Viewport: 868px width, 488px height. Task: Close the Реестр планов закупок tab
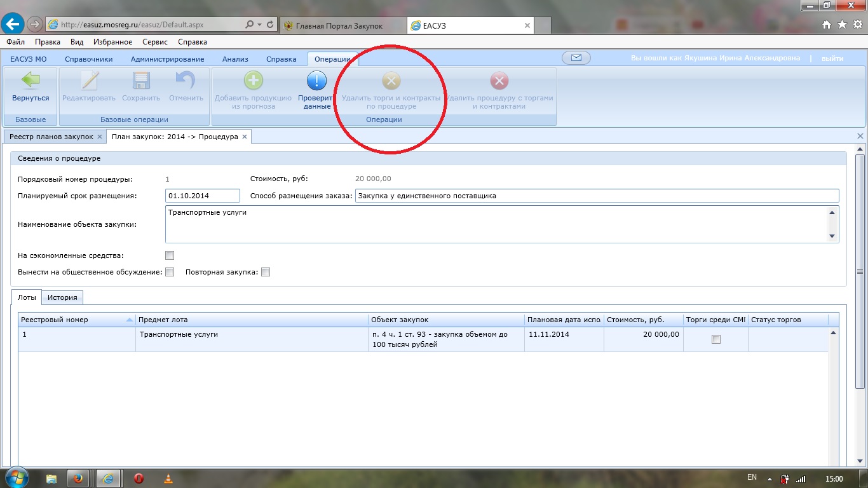tap(100, 137)
